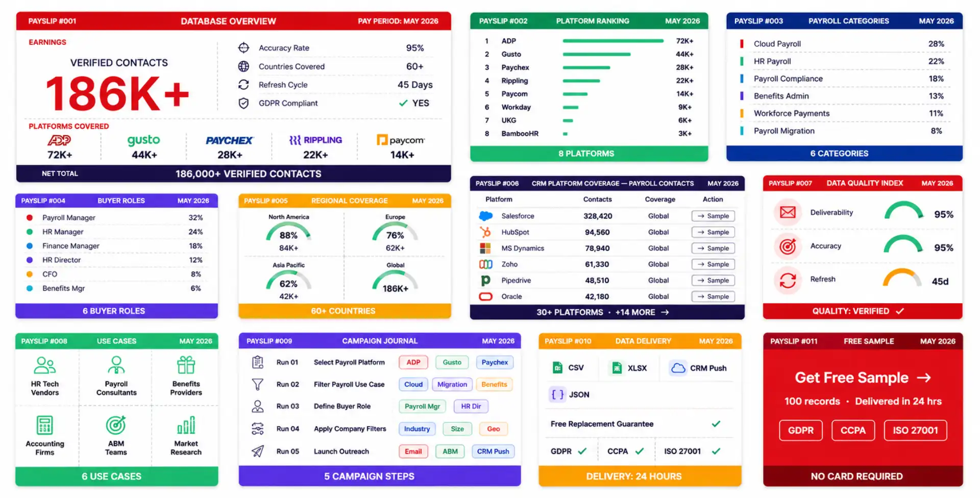
Task: Click the Deliverability 95% gauge arc
Action: point(903,210)
